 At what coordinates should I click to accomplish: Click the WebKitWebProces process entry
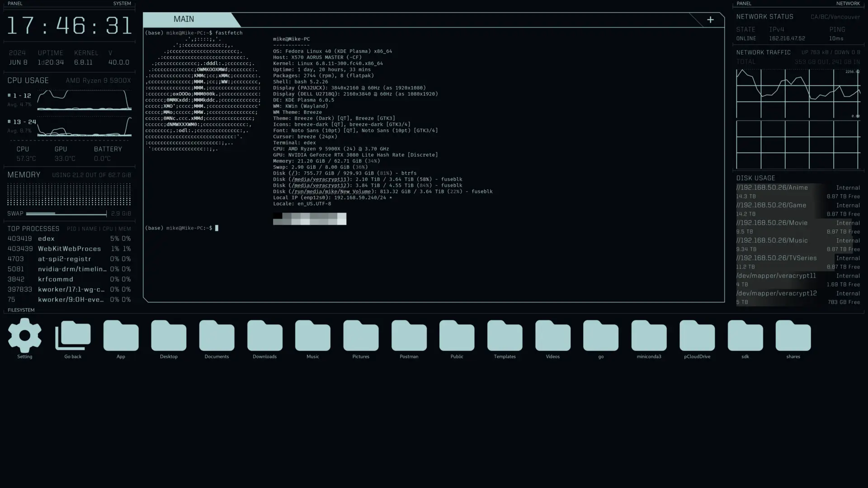tap(69, 249)
